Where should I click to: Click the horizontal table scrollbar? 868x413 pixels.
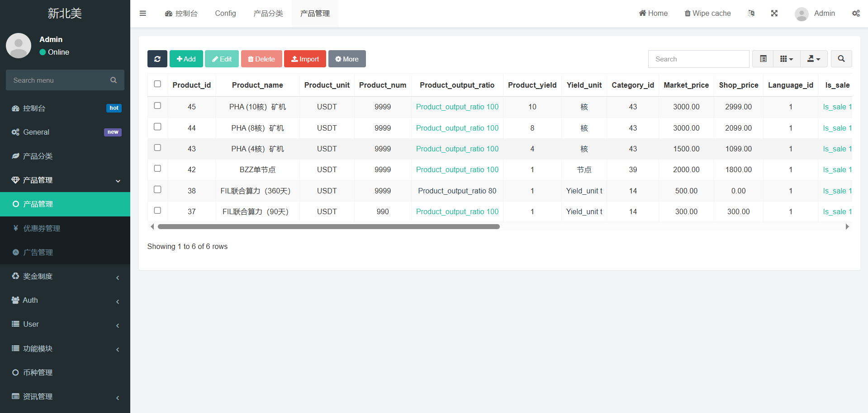click(x=328, y=227)
